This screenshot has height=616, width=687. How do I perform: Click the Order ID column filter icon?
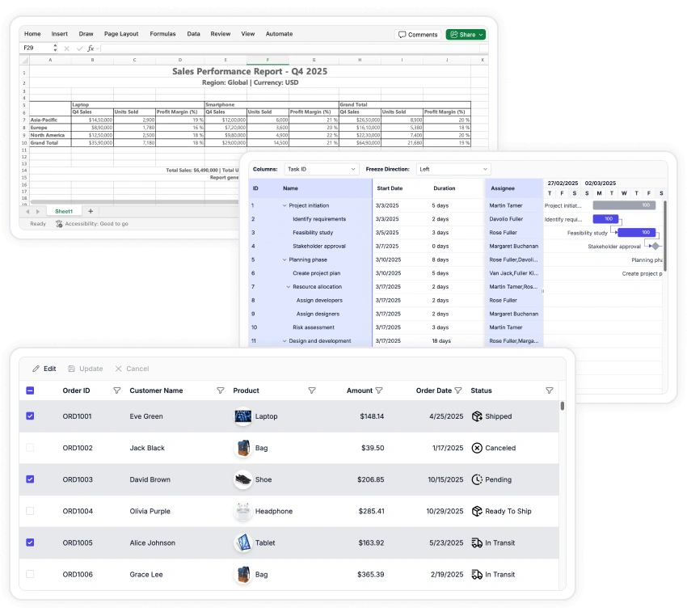(116, 390)
